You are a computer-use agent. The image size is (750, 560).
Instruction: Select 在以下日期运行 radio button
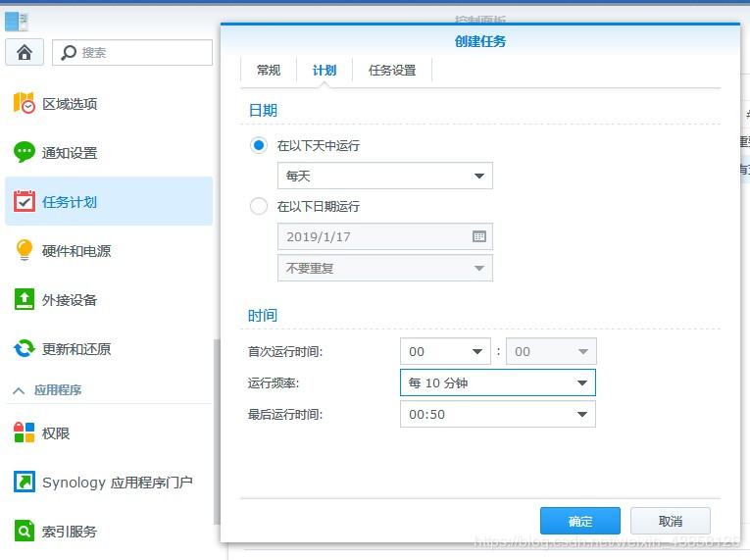pyautogui.click(x=259, y=206)
